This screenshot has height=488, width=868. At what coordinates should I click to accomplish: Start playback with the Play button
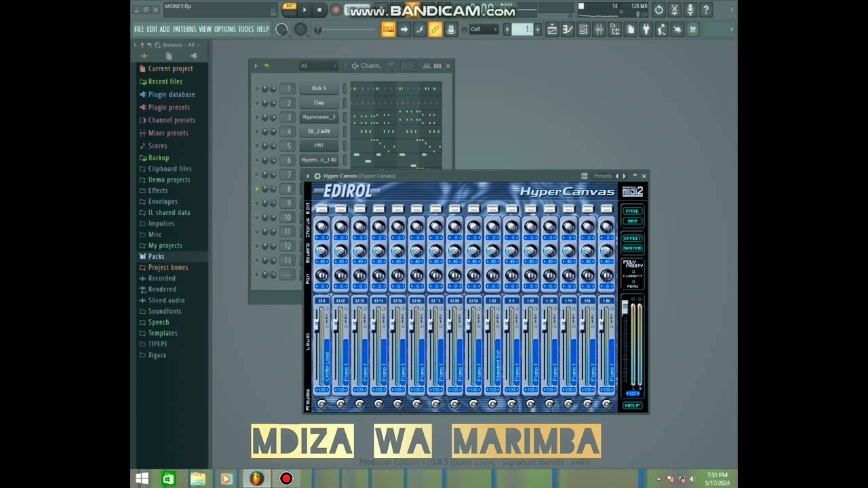tap(304, 9)
